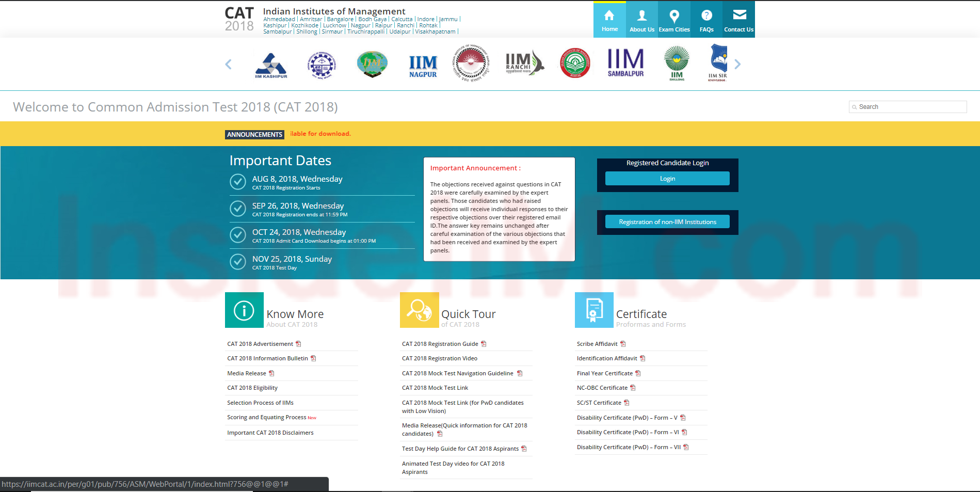
Task: Click PDF icon next to CAT 2018 Advertisement
Action: pyautogui.click(x=298, y=344)
